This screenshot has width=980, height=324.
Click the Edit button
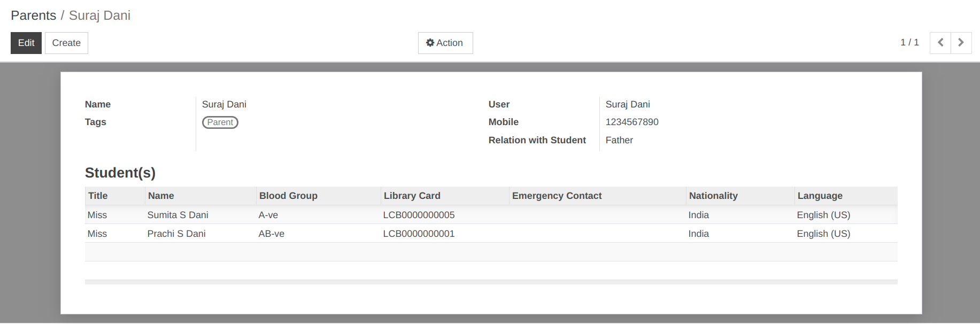pyautogui.click(x=26, y=43)
